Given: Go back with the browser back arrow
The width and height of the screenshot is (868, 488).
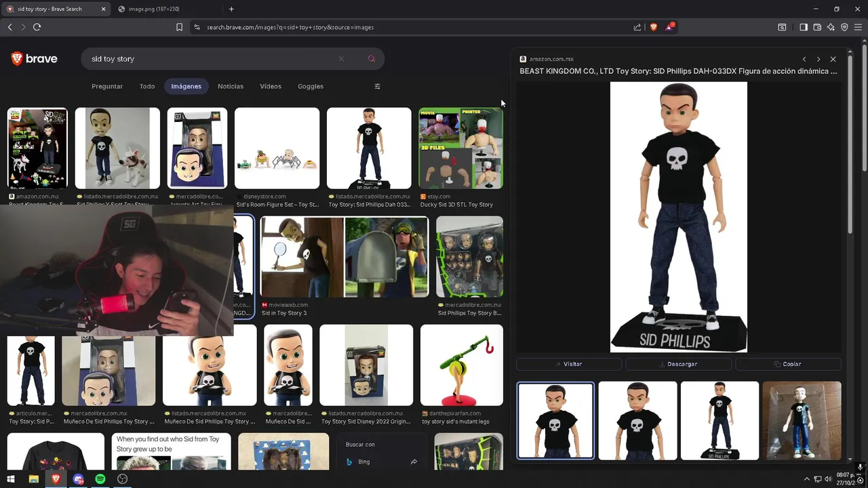Looking at the screenshot, I should point(9,27).
